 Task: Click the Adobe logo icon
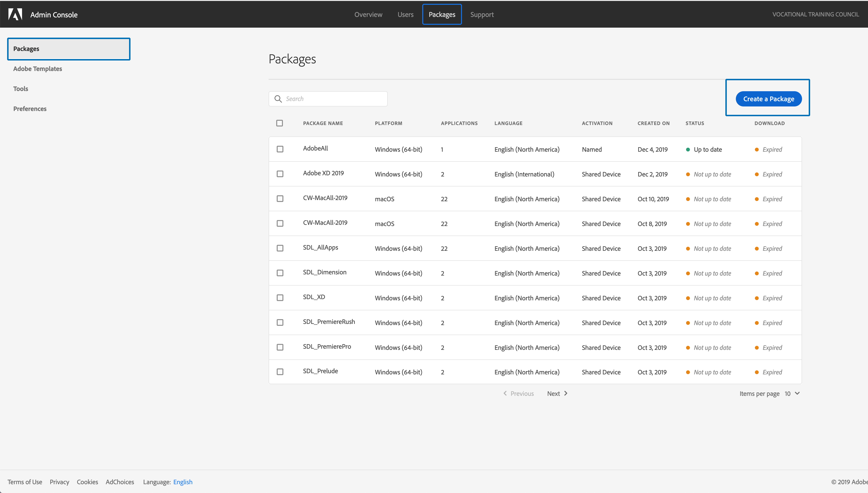click(x=15, y=14)
